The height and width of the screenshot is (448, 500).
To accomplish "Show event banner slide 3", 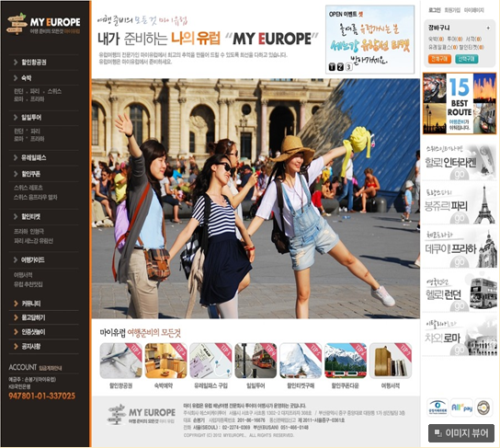I will coord(349,67).
